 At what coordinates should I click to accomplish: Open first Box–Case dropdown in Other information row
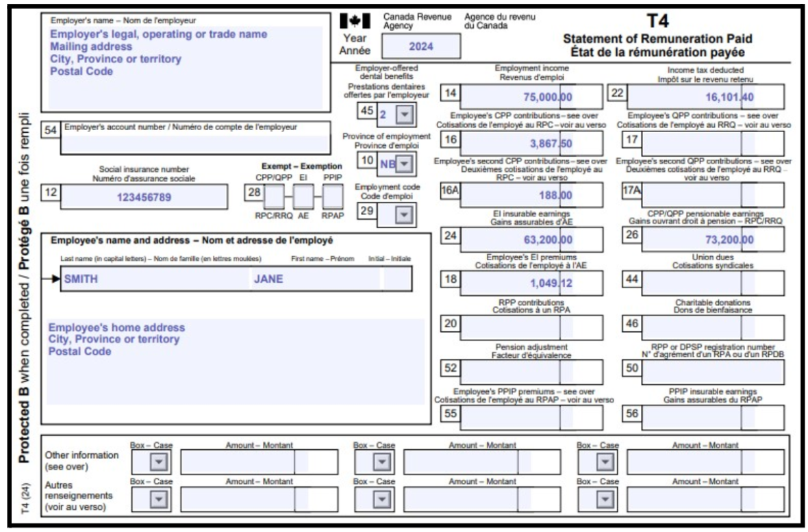pyautogui.click(x=159, y=462)
